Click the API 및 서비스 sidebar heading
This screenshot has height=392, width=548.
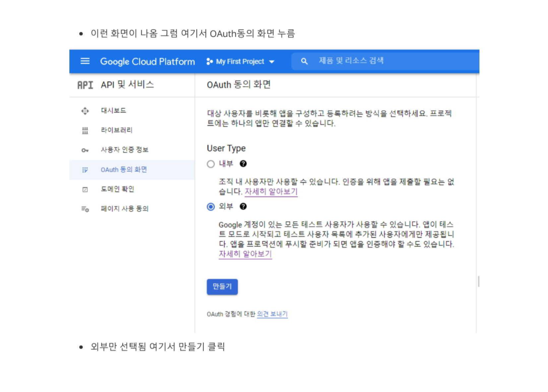pyautogui.click(x=127, y=85)
